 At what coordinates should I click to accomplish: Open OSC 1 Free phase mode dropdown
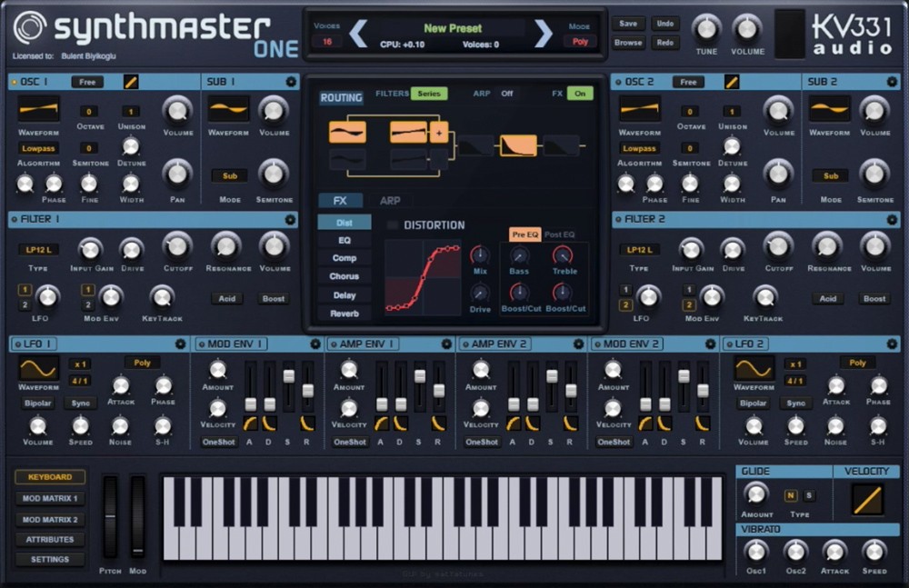click(87, 83)
